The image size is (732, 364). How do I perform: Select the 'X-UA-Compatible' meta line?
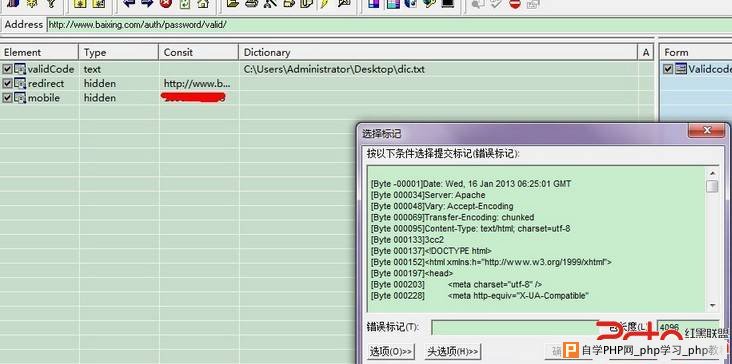(x=479, y=296)
